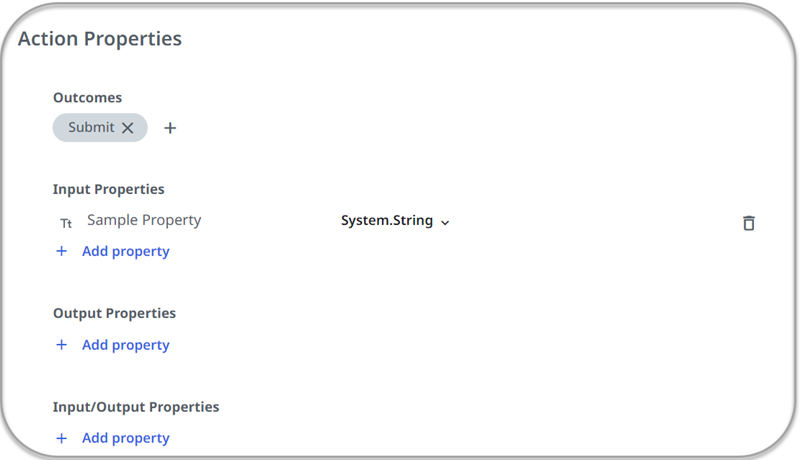Click Add property link for Input/Output Properties
Image resolution: width=800 pixels, height=460 pixels.
pyautogui.click(x=126, y=438)
